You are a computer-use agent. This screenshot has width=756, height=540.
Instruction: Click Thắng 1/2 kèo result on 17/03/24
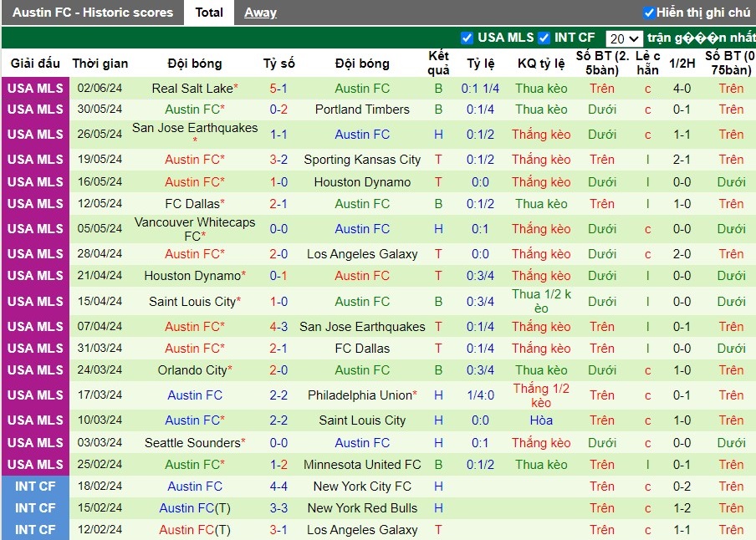(x=541, y=395)
